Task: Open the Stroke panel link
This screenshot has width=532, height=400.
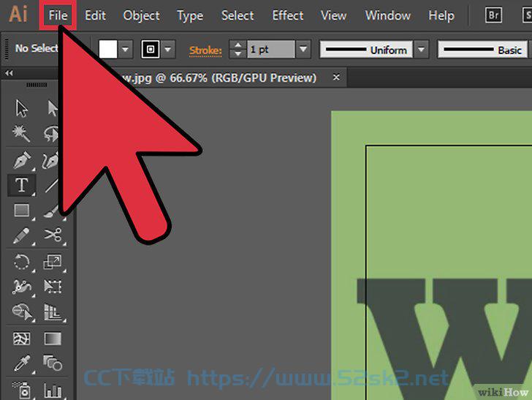Action: (205, 50)
